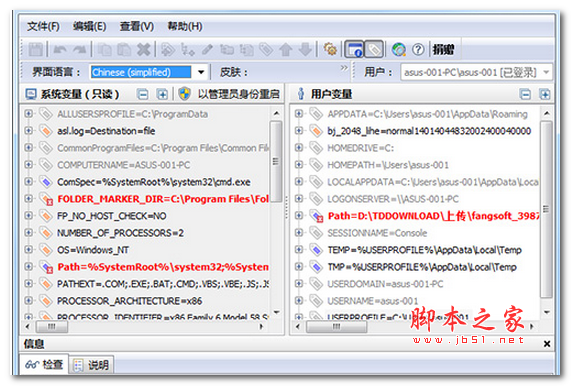Toggle the info panel window icon

click(355, 49)
